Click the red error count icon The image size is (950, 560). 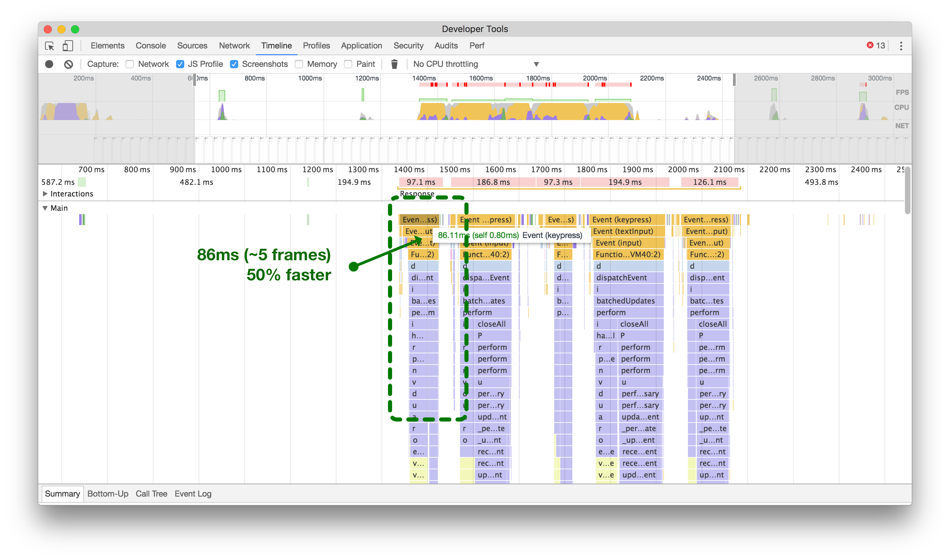(870, 45)
